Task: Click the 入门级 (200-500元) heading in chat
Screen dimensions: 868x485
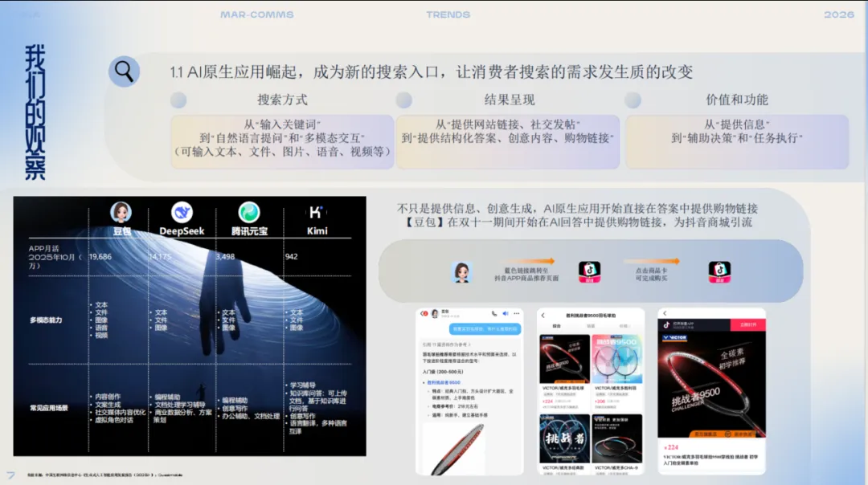Action: pos(443,372)
